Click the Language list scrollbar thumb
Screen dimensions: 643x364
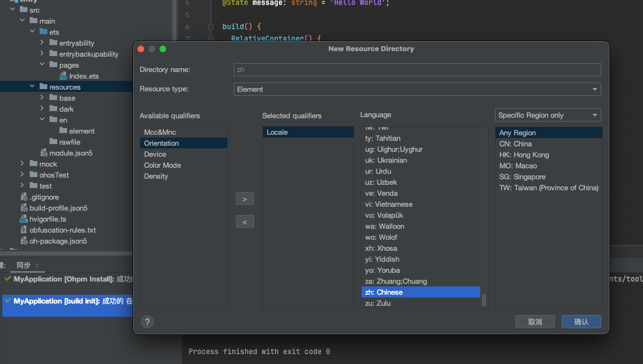coord(484,300)
